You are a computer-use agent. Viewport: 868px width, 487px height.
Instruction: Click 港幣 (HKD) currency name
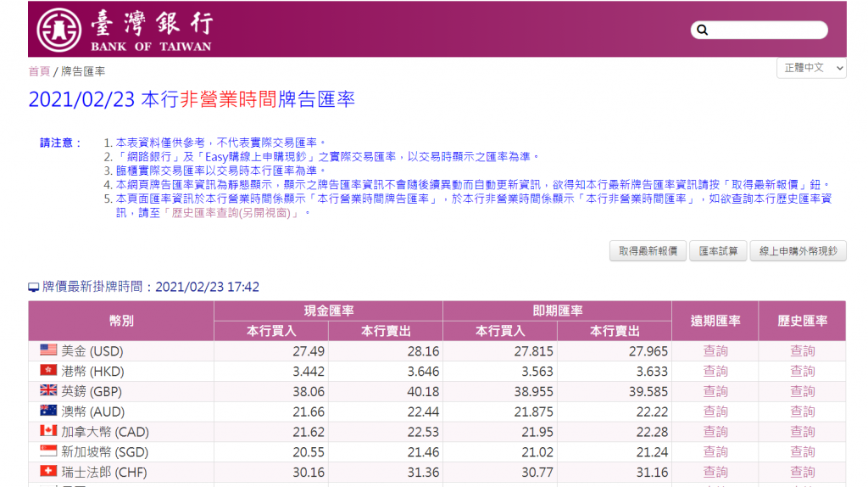click(x=92, y=372)
